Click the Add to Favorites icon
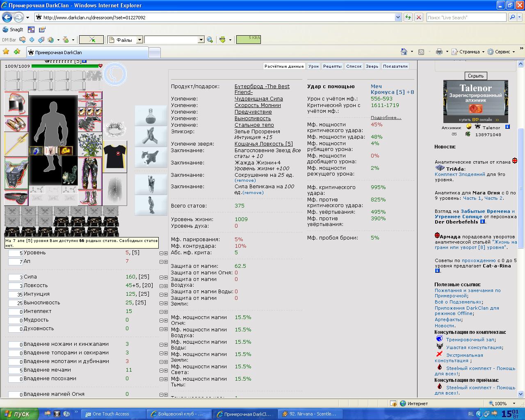The image size is (525, 420). point(17,52)
